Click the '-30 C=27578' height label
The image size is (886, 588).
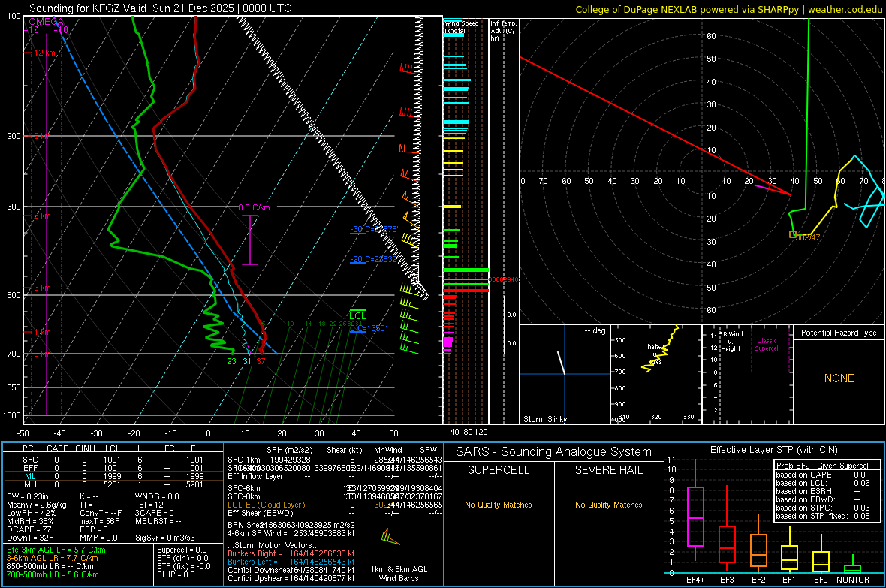pyautogui.click(x=374, y=229)
